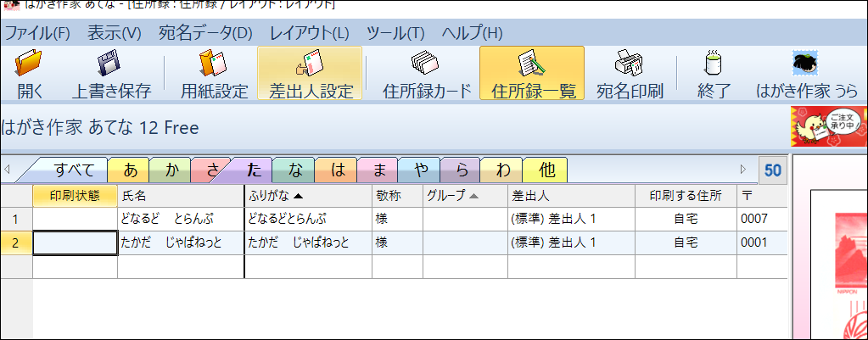Image resolution: width=868 pixels, height=340 pixels.
Task: Click postal code cell 0001
Action: [762, 242]
